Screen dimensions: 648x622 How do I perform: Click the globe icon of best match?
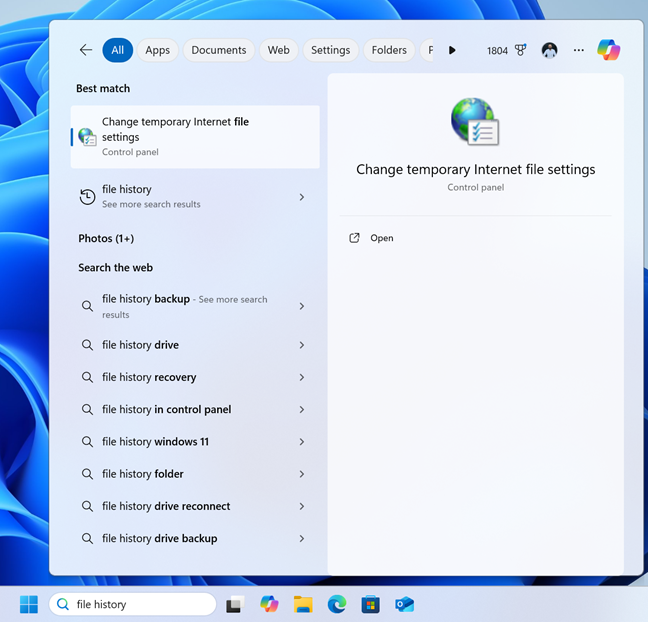tap(87, 137)
